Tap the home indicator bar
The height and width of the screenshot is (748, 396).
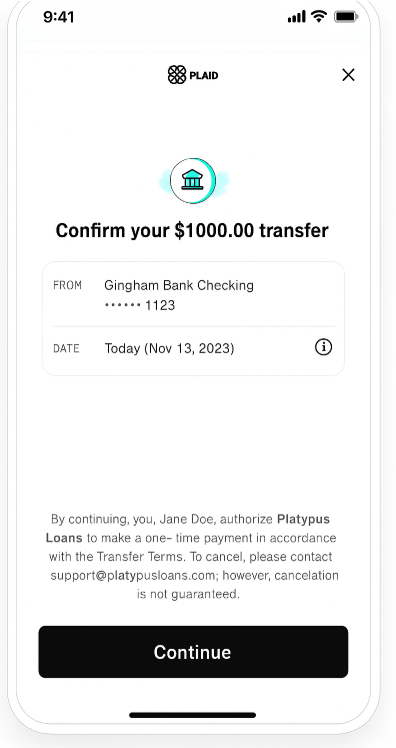tap(193, 715)
